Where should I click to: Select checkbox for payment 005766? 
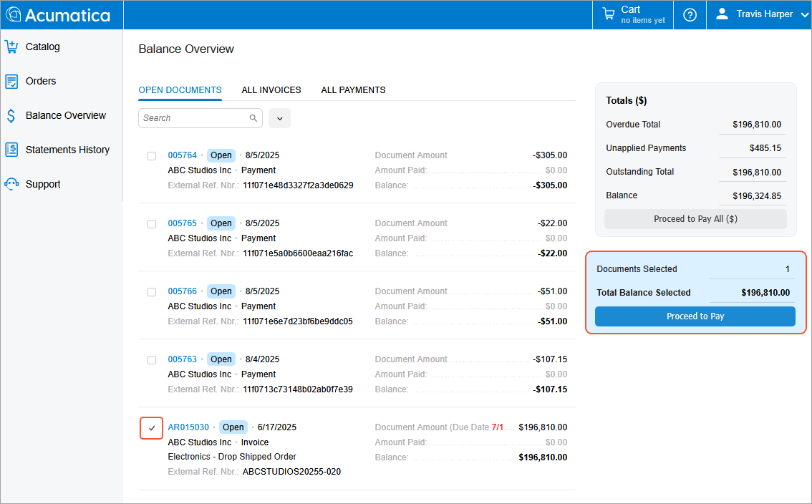point(152,292)
